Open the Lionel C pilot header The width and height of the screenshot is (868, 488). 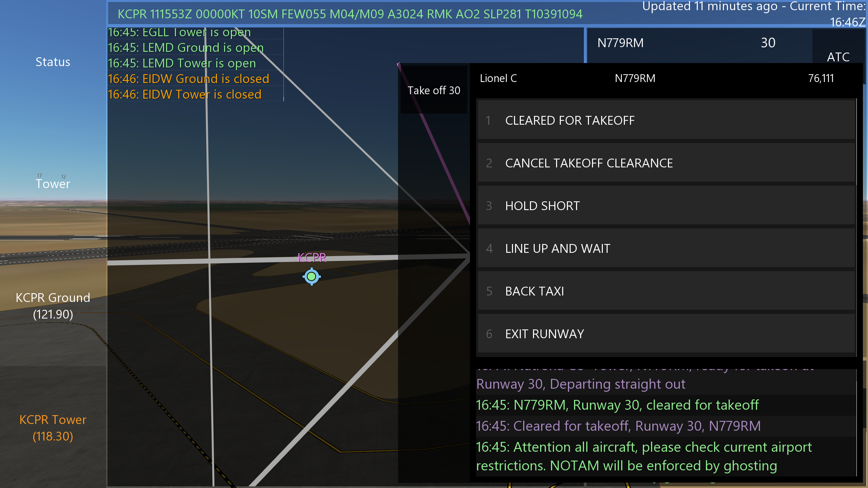tap(498, 78)
